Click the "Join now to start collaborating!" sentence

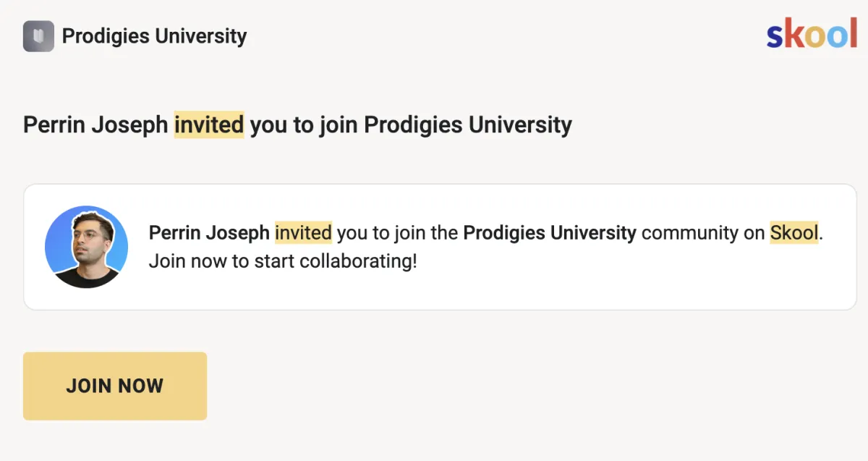[283, 261]
